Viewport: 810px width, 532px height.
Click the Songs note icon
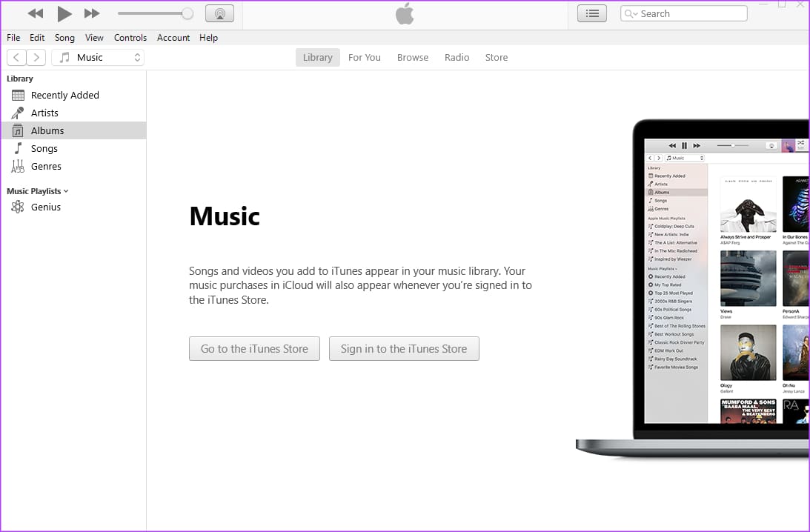pos(18,148)
